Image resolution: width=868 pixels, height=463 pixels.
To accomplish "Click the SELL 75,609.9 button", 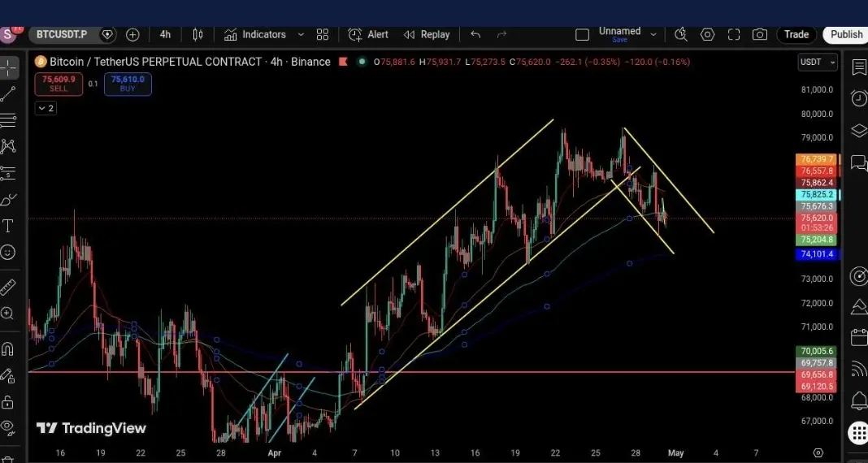I will click(59, 84).
